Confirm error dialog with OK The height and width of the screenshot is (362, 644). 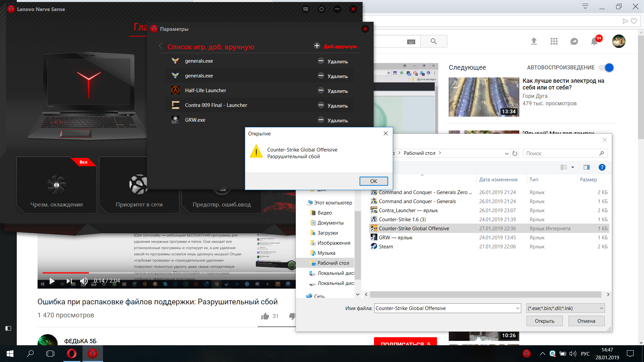[374, 181]
